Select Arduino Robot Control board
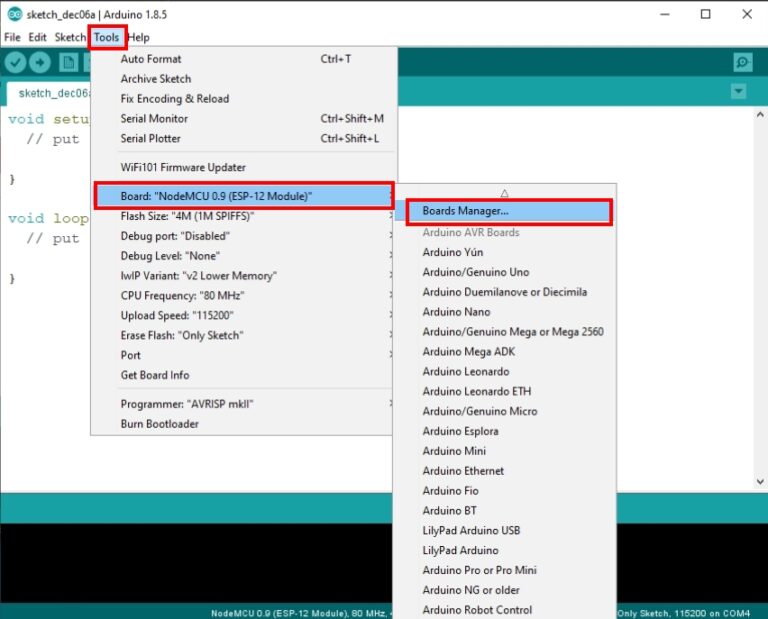768x619 pixels. 505,610
